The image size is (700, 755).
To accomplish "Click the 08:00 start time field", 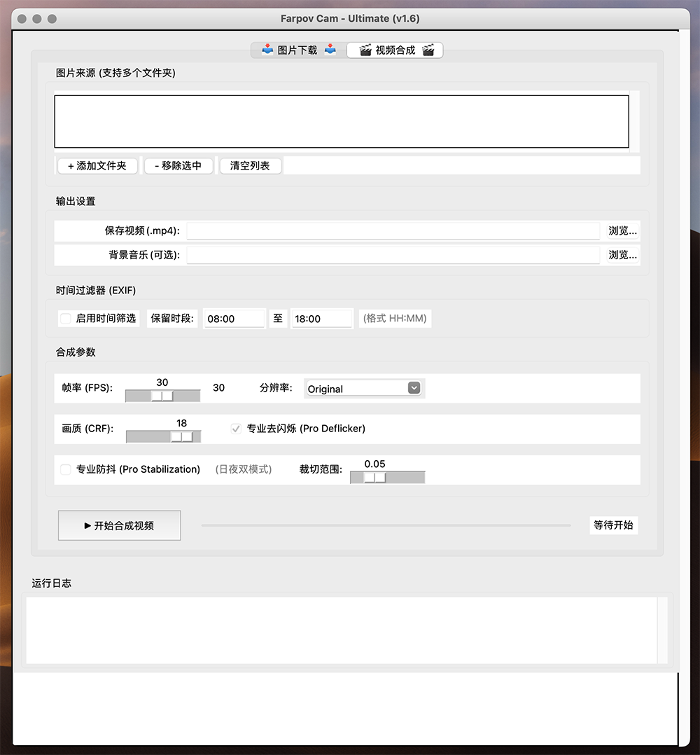I will [234, 319].
